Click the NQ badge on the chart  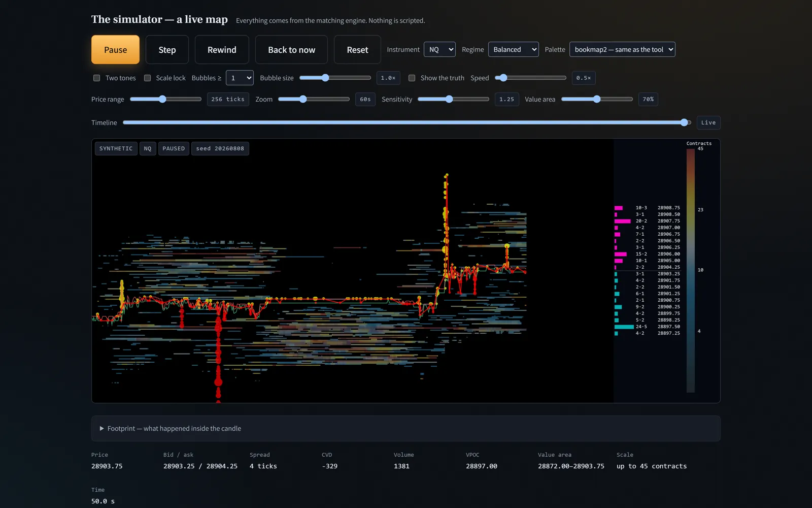[x=148, y=148]
